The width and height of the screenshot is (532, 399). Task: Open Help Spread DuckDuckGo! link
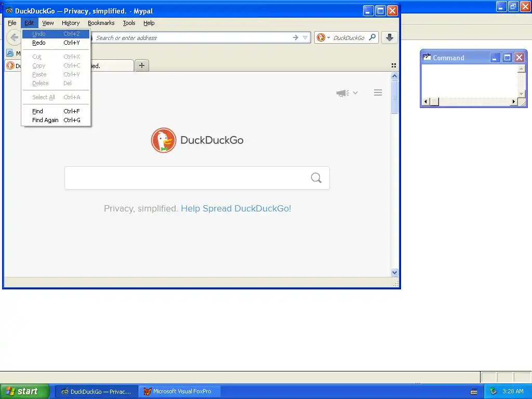(236, 208)
